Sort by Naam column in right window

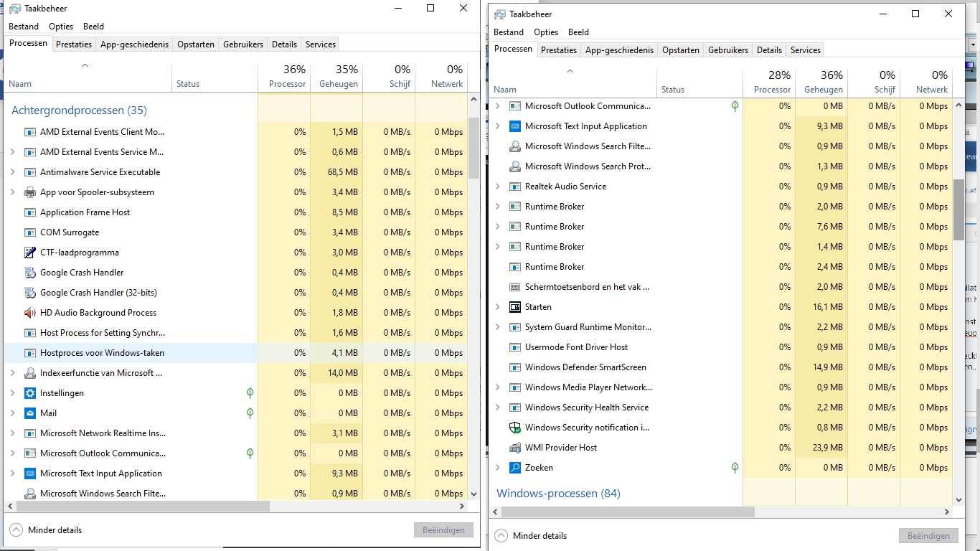573,83
